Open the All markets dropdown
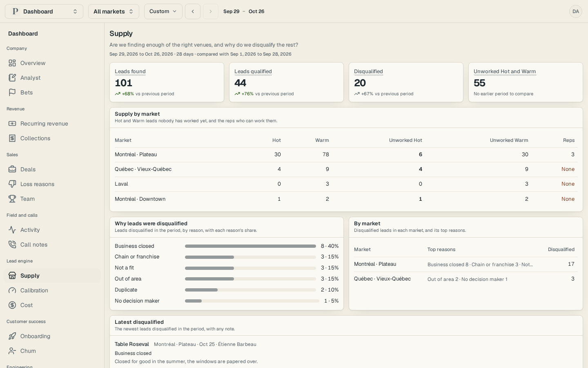This screenshot has height=368, width=588. [114, 11]
